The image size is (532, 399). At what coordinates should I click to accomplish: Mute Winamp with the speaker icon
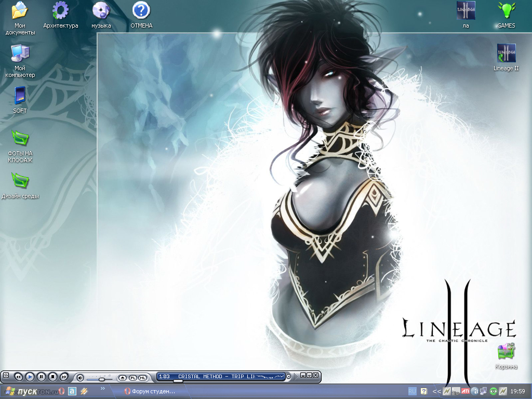click(x=80, y=378)
